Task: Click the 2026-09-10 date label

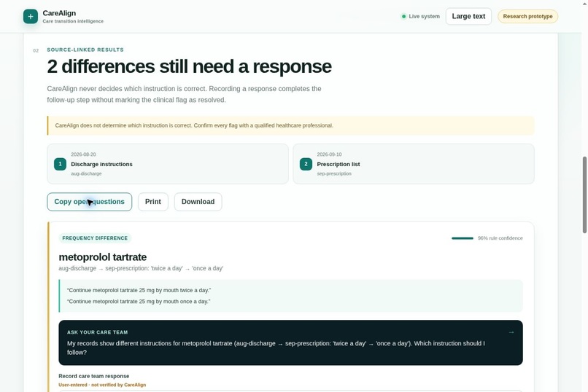Action: (329, 154)
